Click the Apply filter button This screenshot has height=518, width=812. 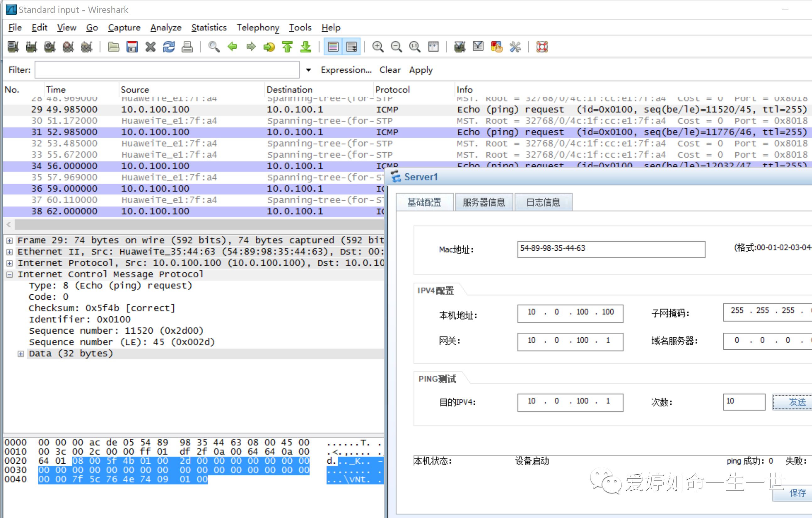(x=421, y=70)
